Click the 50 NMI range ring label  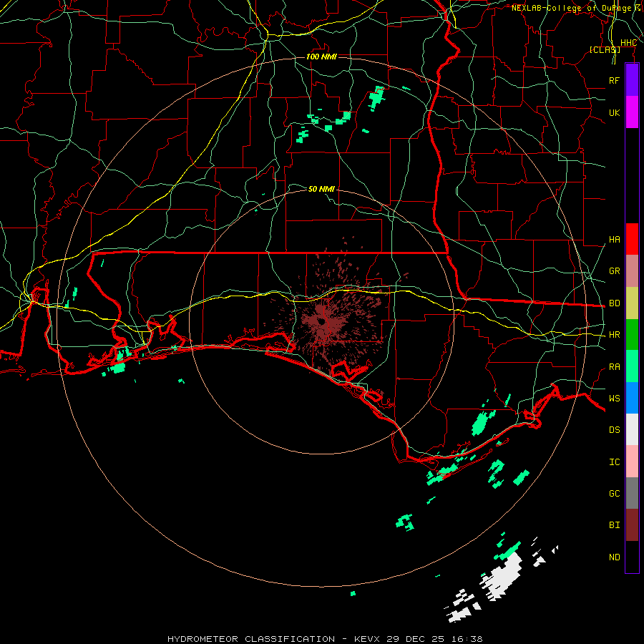coord(321,189)
